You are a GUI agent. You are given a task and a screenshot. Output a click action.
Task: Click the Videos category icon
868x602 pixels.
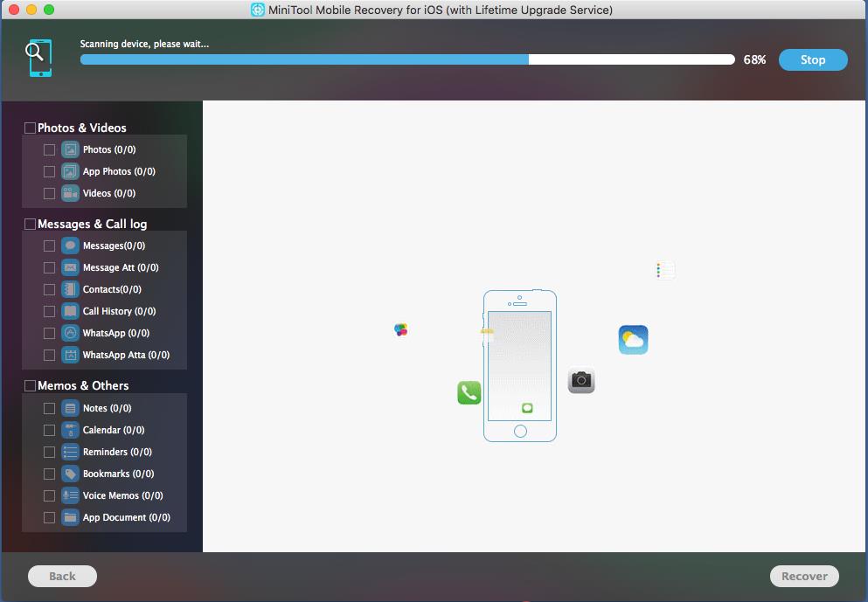[x=70, y=193]
